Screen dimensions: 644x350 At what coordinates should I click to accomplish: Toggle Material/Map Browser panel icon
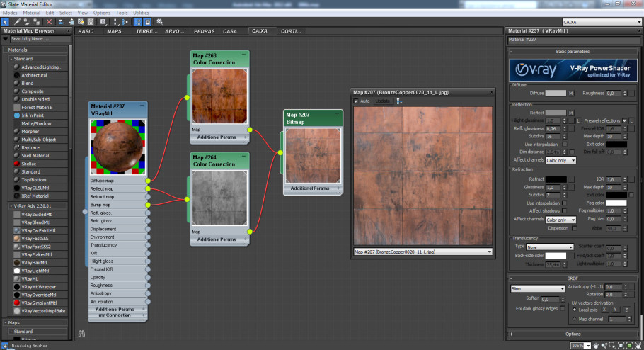[137, 22]
